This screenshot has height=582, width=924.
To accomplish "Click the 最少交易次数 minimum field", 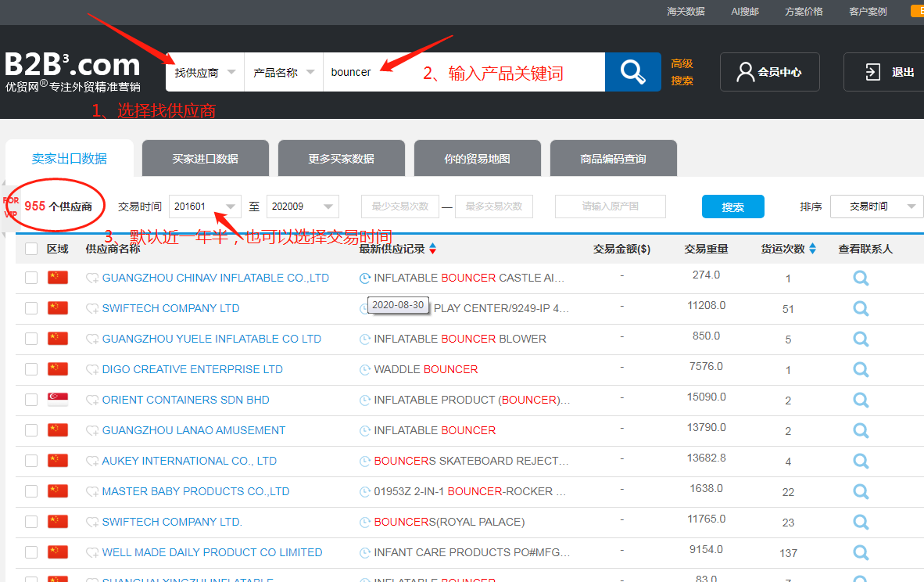I will pos(400,207).
